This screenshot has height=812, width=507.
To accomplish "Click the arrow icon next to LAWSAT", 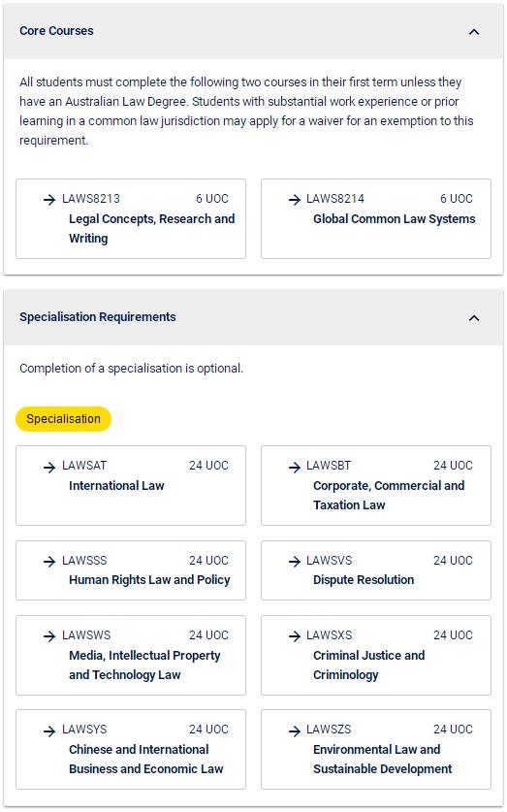I will pyautogui.click(x=49, y=467).
